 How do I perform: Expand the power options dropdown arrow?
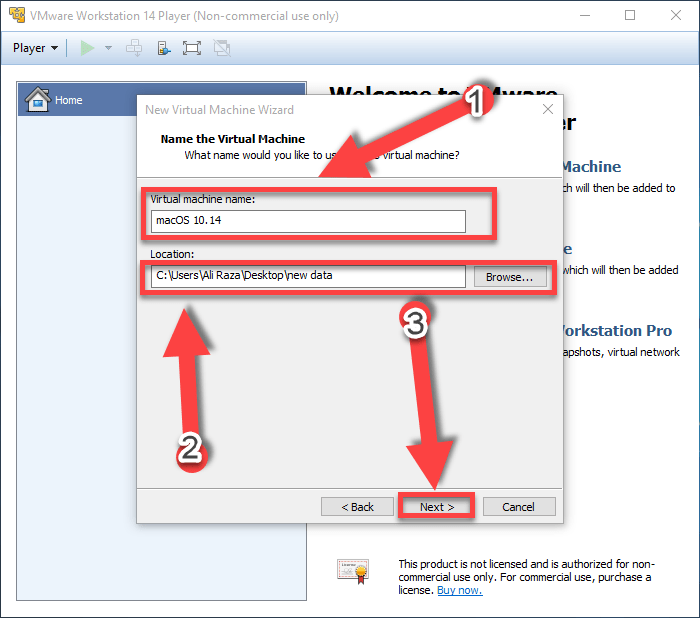[108, 48]
